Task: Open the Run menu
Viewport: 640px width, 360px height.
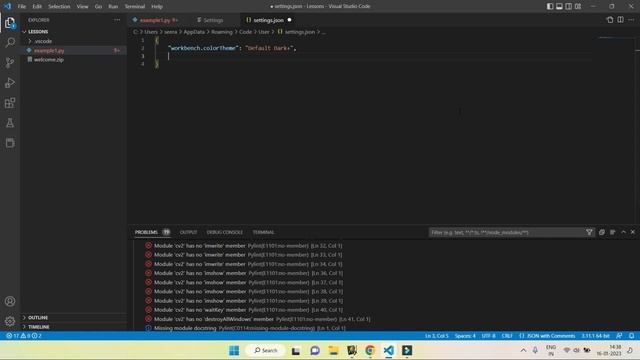Action: click(113, 7)
